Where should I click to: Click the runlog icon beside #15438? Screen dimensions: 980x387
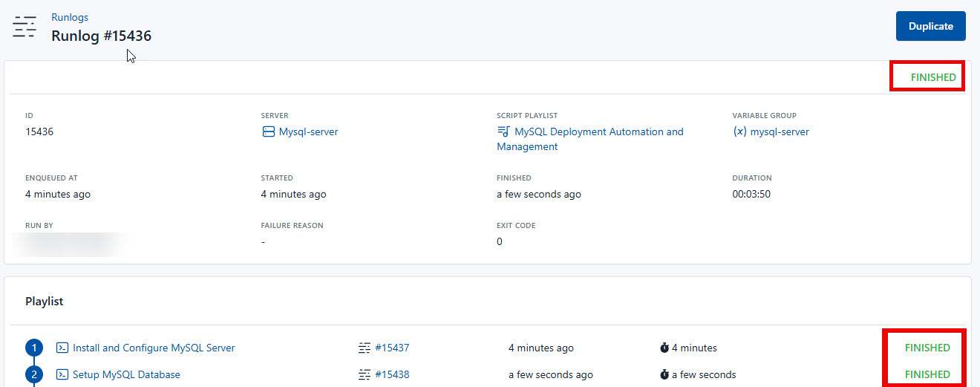click(364, 374)
